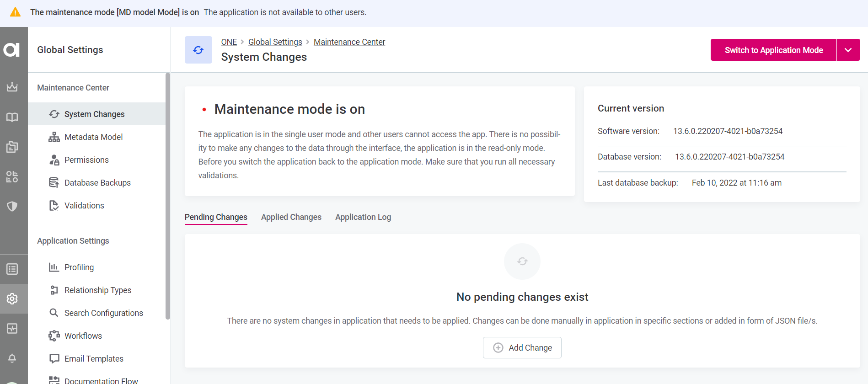Click the crown icon in left rail
Image resolution: width=868 pixels, height=384 pixels.
pyautogui.click(x=12, y=87)
